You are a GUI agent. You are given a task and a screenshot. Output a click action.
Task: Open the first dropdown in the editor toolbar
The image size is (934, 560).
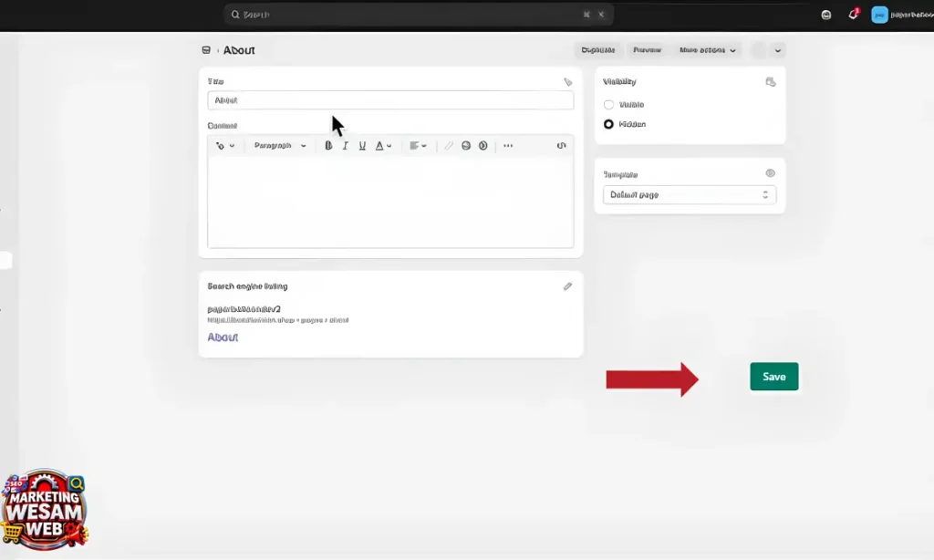pyautogui.click(x=225, y=145)
